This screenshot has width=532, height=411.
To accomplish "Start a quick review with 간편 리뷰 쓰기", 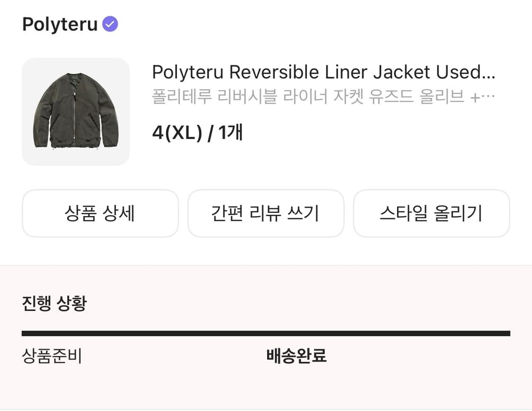I will [x=266, y=213].
